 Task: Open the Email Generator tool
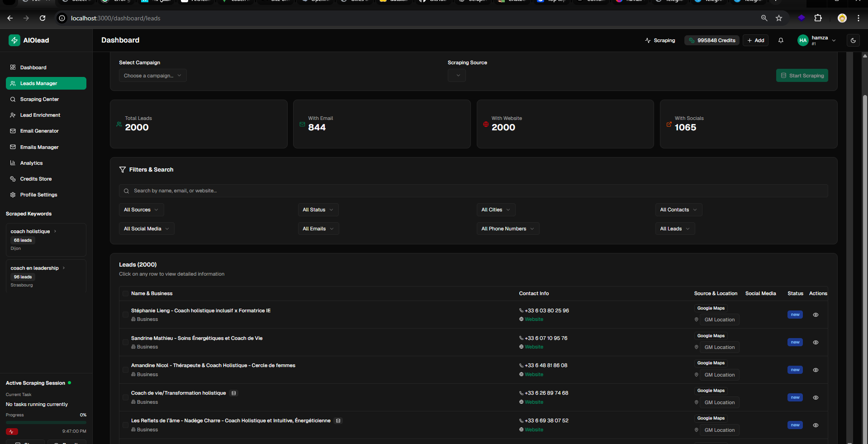(40, 131)
